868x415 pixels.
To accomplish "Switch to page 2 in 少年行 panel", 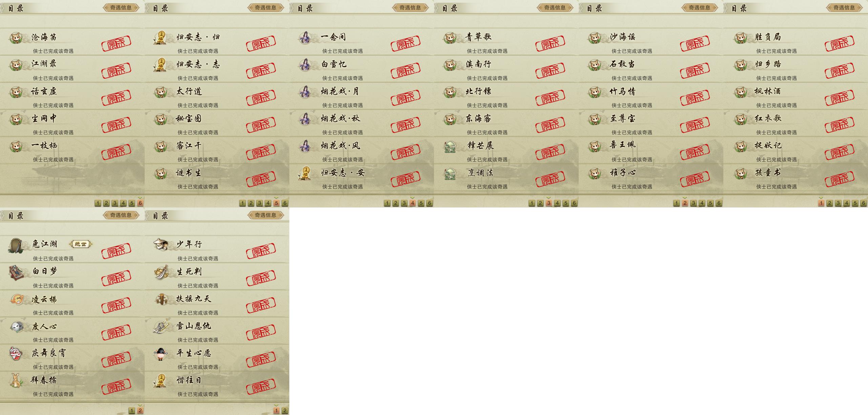I will coord(285,411).
